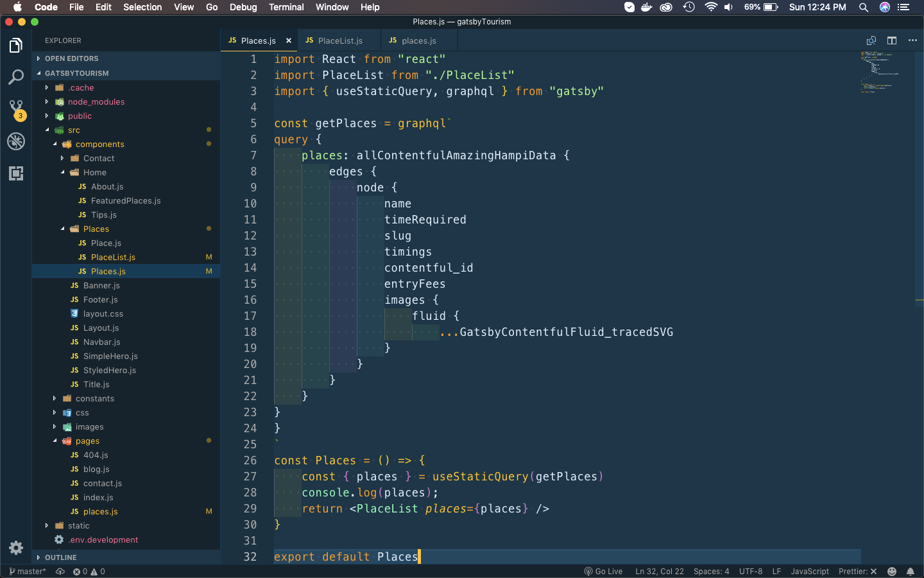Click the notifications bell in status bar
The image size is (924, 578).
[910, 572]
